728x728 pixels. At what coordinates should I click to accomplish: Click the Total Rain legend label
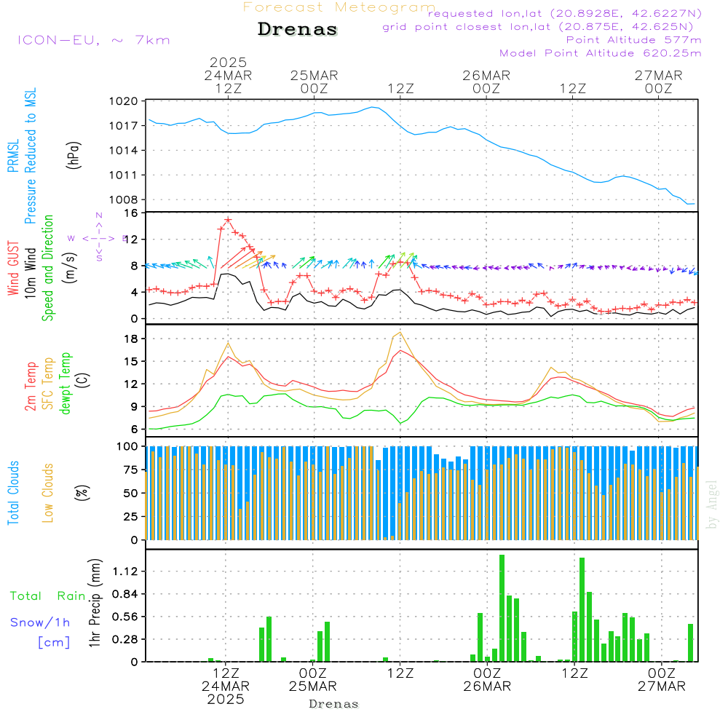click(48, 596)
